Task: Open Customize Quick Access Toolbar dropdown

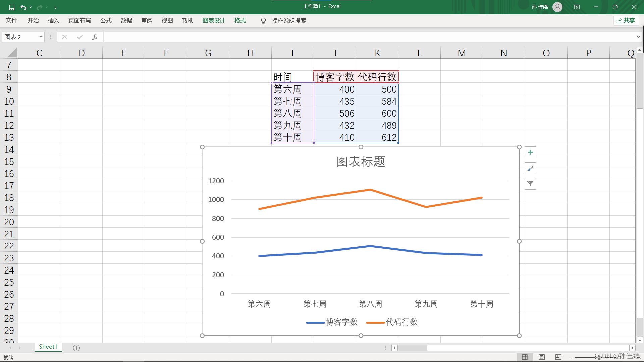Action: (55, 7)
